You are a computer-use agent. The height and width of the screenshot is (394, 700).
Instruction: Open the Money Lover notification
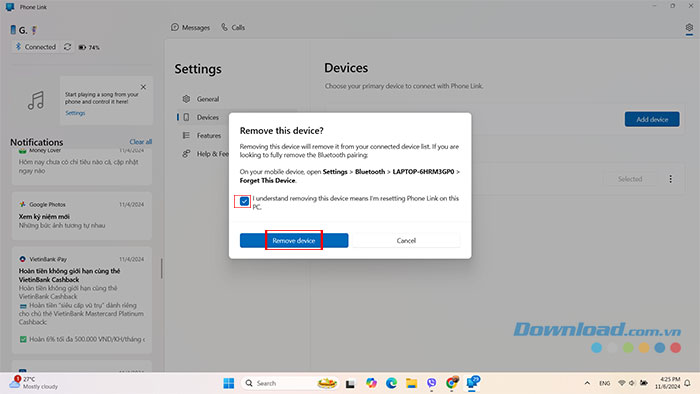tap(82, 166)
